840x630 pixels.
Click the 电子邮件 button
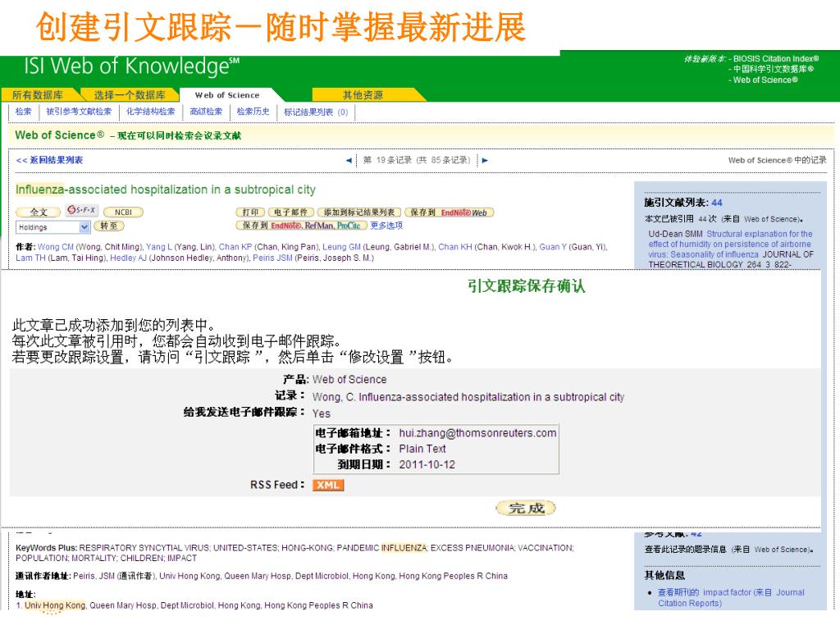291,212
